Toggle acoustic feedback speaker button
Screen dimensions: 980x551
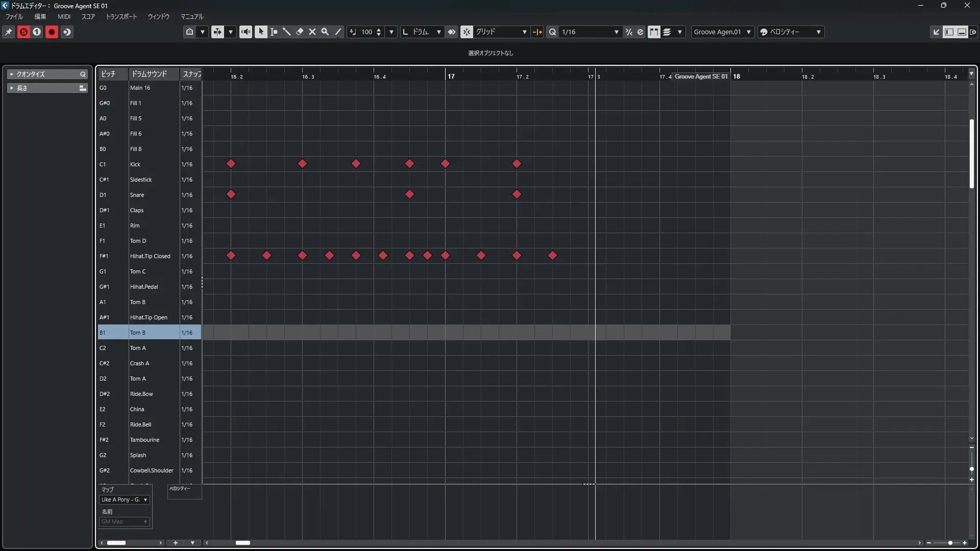(x=246, y=32)
